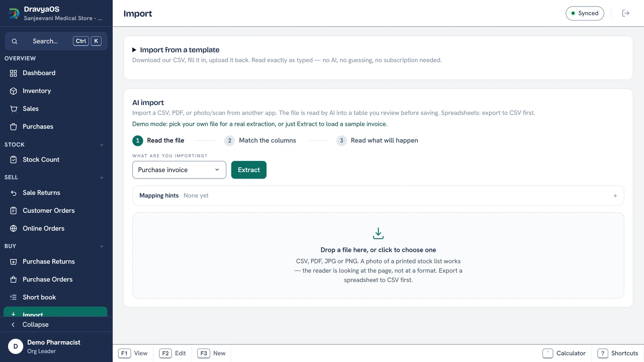This screenshot has width=644, height=362.
Task: Collapse the BUY sidebar section
Action: pyautogui.click(x=101, y=246)
